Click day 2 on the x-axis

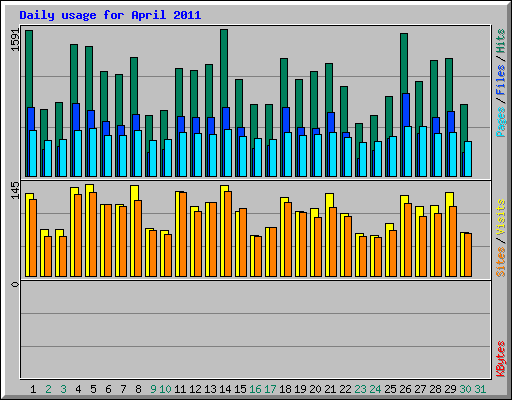point(48,389)
